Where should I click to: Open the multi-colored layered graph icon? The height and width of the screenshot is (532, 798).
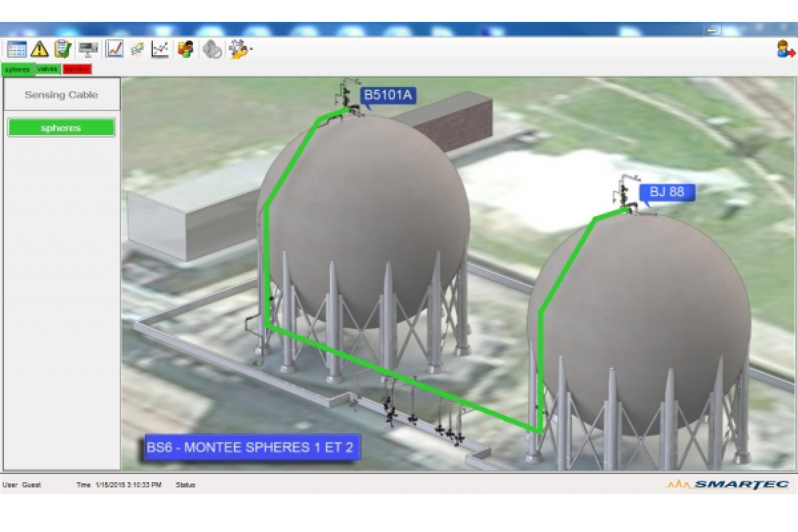coord(137,49)
